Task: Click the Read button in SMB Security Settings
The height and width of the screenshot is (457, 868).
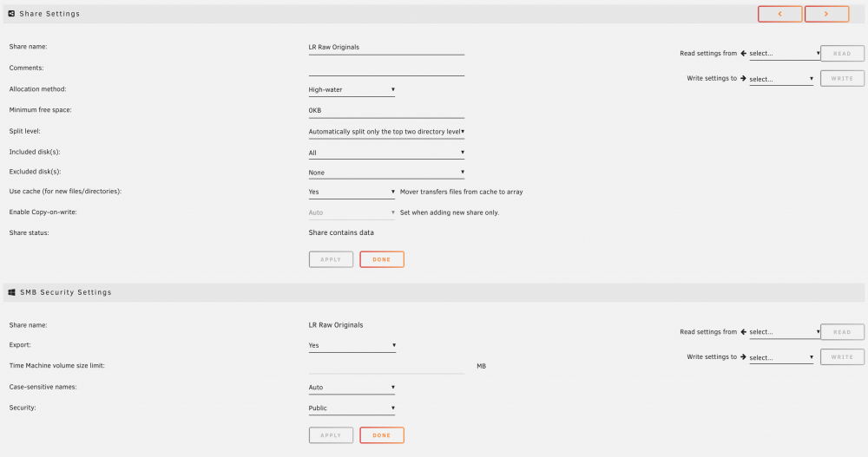Action: click(842, 332)
